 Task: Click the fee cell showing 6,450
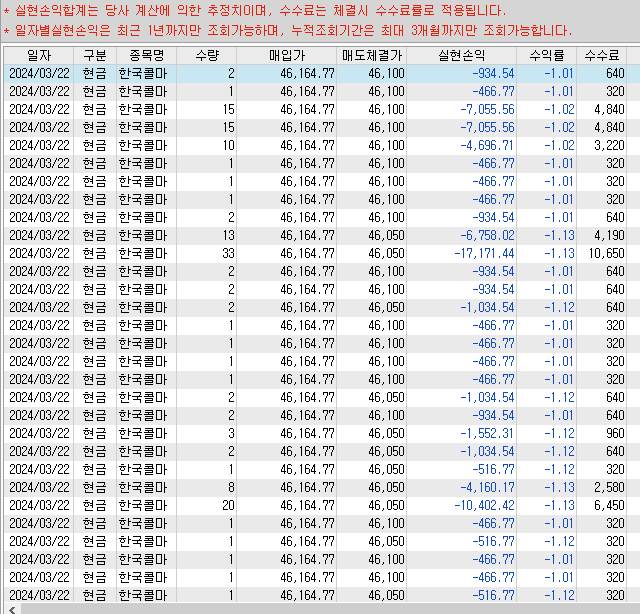click(x=602, y=505)
